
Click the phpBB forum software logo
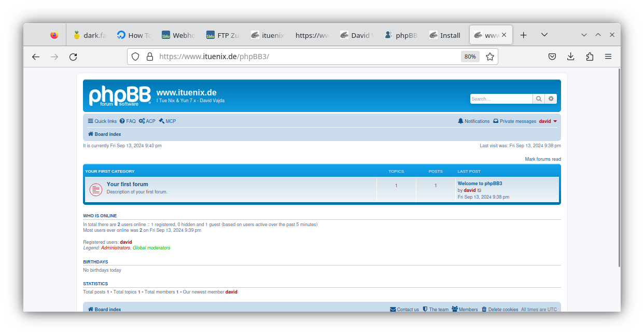click(119, 95)
